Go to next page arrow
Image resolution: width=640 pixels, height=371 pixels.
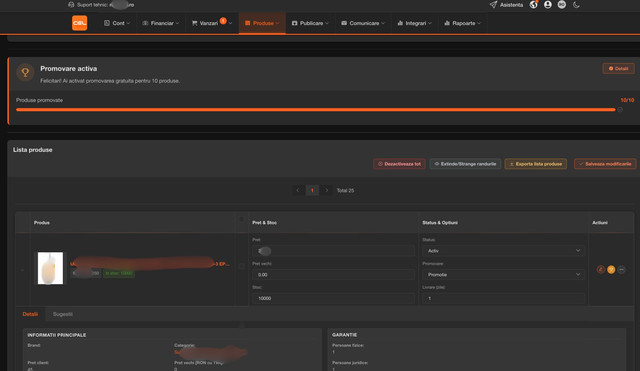pos(327,190)
